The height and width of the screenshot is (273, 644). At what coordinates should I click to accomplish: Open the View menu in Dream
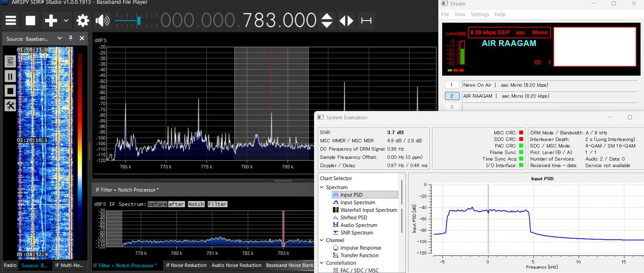coord(460,15)
